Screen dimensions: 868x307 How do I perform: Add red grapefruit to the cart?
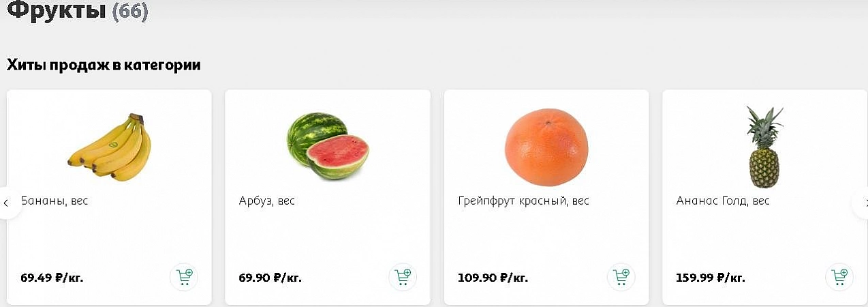621,277
